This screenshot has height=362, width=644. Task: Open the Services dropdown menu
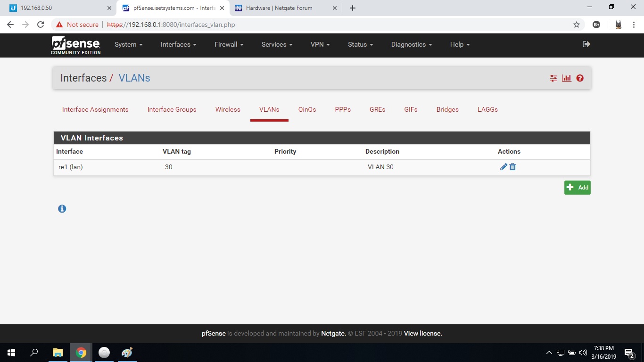277,45
